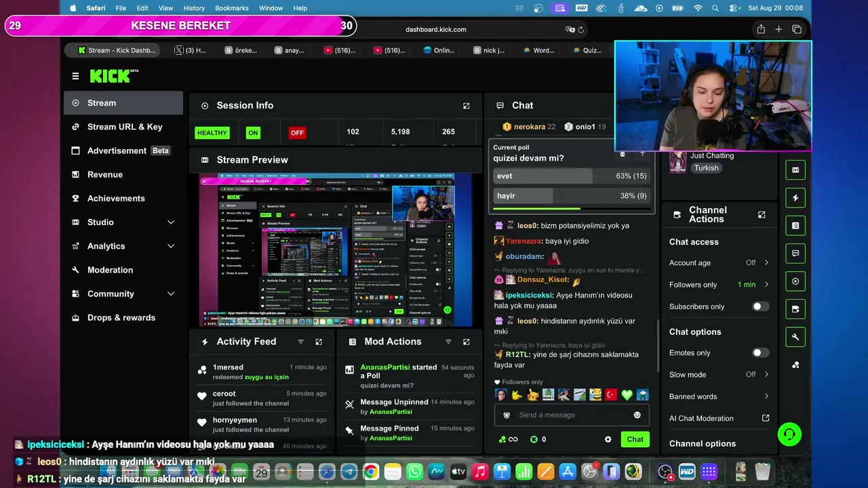Select the Turkish flag emote
The height and width of the screenshot is (488, 868).
pyautogui.click(x=611, y=394)
